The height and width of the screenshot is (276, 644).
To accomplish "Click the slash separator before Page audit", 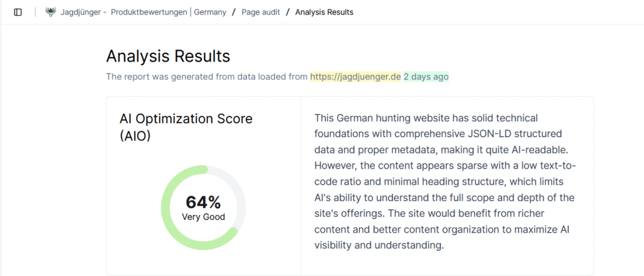I will [x=234, y=12].
